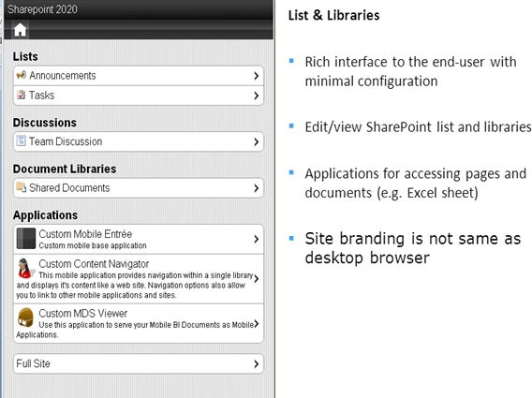This screenshot has height=398, width=532.
Task: Click the Lists section heading
Action: 25,56
